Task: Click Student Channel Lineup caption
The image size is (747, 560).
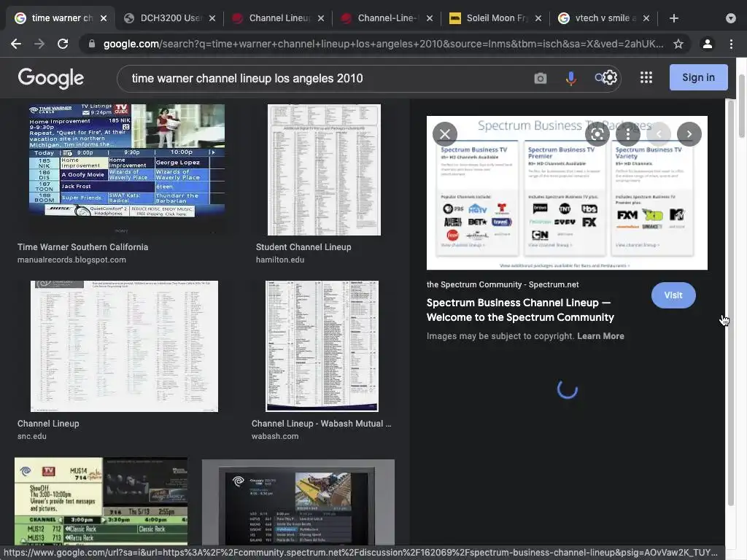Action: tap(303, 247)
